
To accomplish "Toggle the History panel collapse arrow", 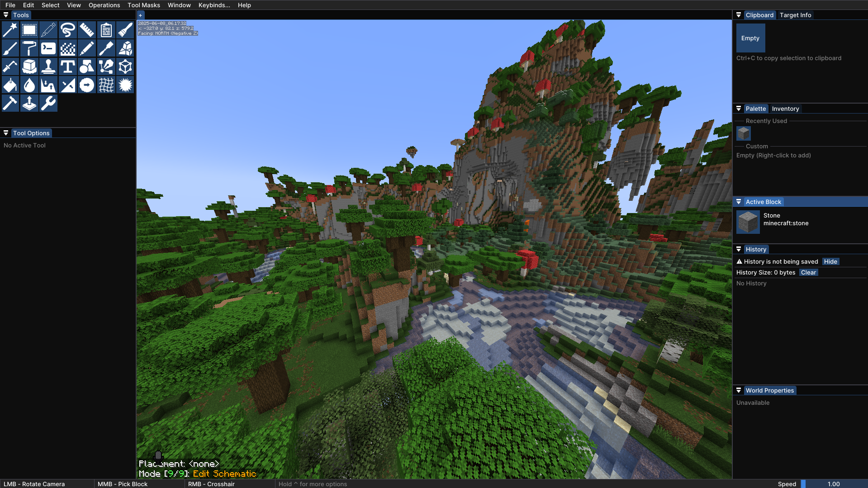I will (739, 249).
